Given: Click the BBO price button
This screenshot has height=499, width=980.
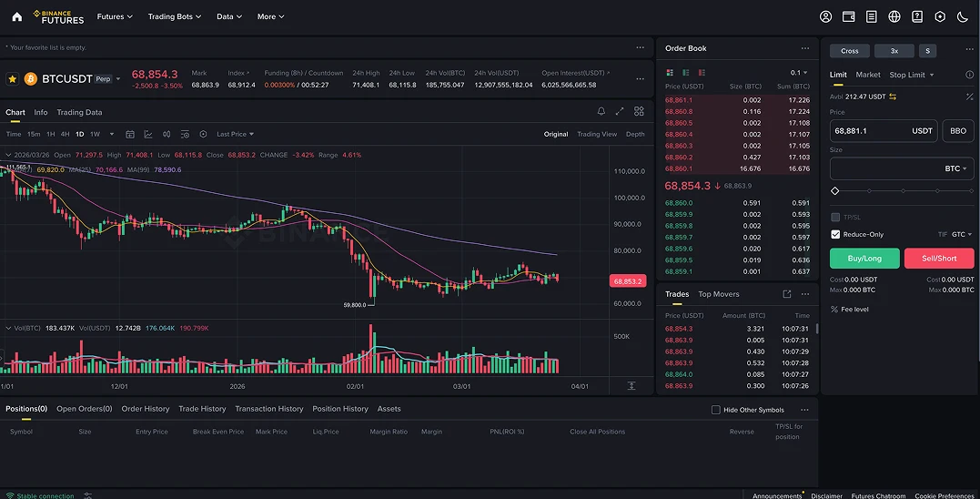Looking at the screenshot, I should coord(957,131).
